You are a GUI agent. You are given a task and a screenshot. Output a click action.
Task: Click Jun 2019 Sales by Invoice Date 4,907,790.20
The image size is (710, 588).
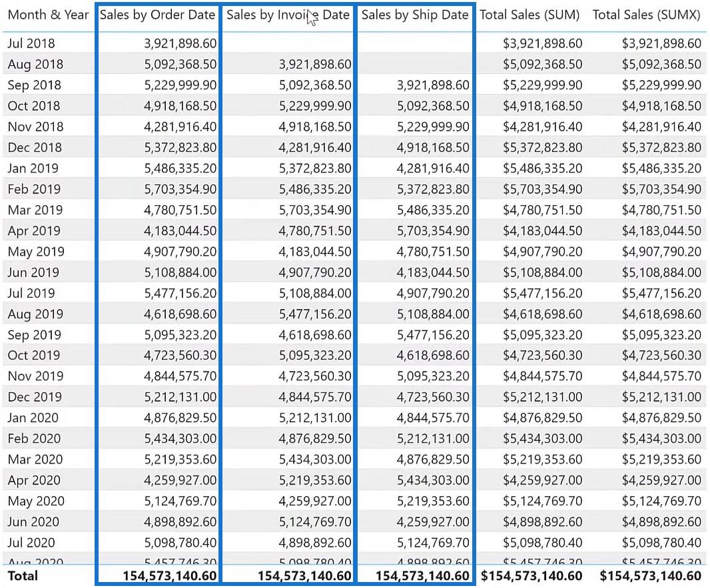[x=315, y=272]
